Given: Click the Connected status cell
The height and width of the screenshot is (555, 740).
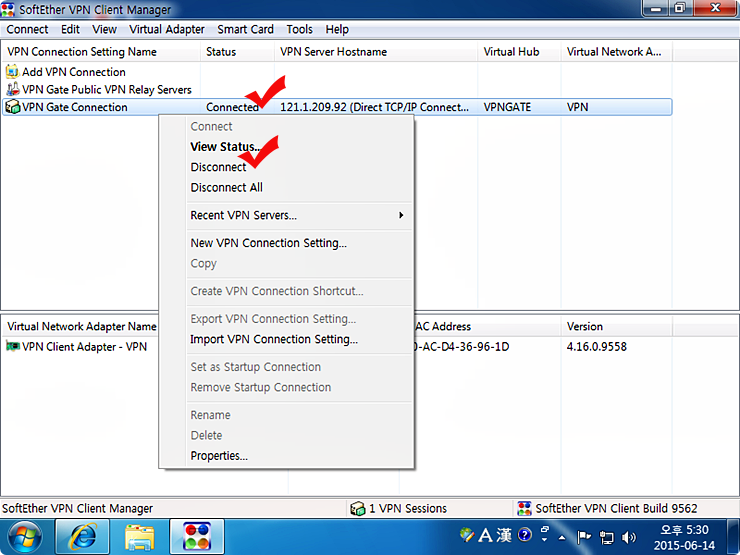Looking at the screenshot, I should pyautogui.click(x=232, y=107).
